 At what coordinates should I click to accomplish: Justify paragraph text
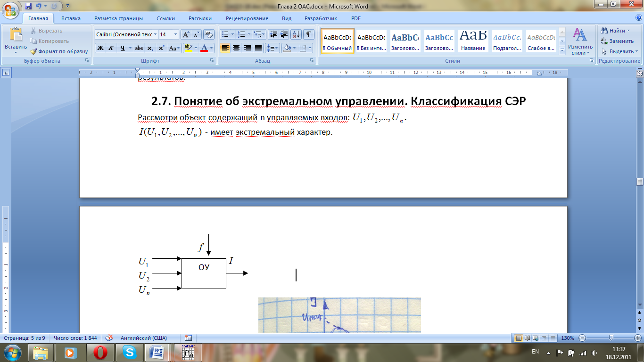pos(258,48)
